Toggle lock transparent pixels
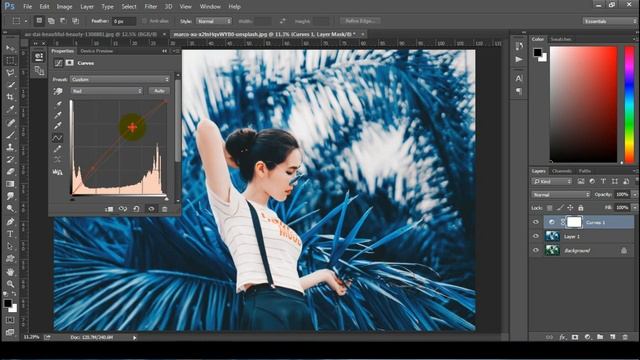 (549, 208)
